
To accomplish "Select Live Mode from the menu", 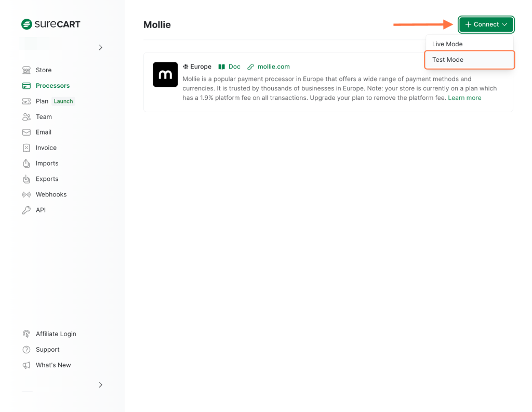I will (447, 44).
